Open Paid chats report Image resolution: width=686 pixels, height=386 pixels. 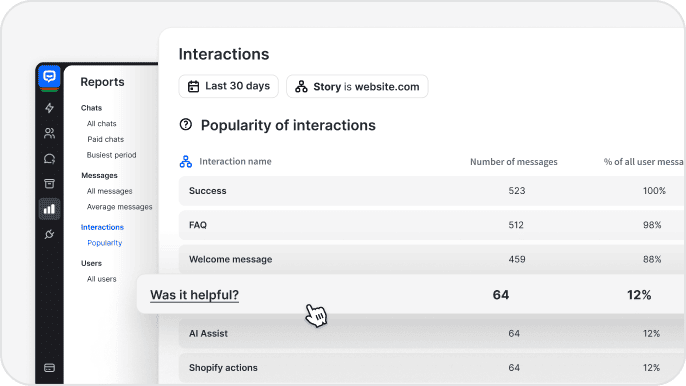[x=105, y=139]
